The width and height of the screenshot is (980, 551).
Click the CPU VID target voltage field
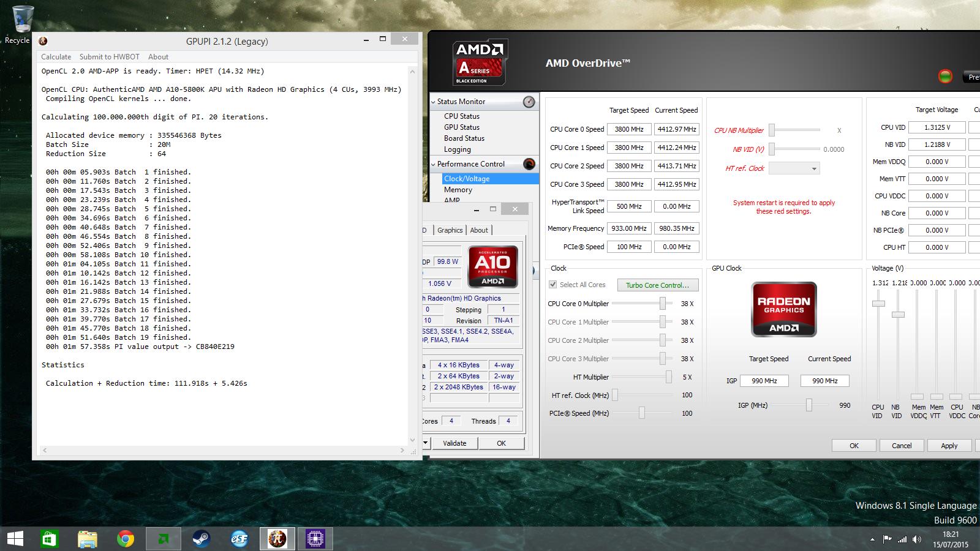[x=937, y=127]
